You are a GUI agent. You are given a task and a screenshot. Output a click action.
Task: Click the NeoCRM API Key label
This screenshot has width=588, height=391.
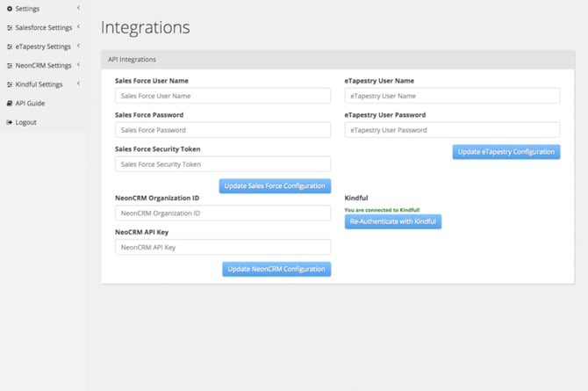[x=142, y=232]
